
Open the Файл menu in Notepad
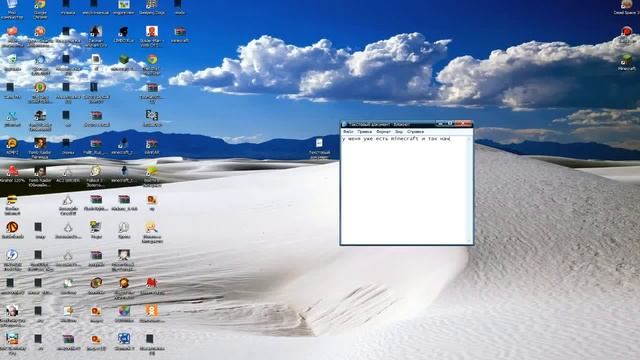click(x=348, y=132)
